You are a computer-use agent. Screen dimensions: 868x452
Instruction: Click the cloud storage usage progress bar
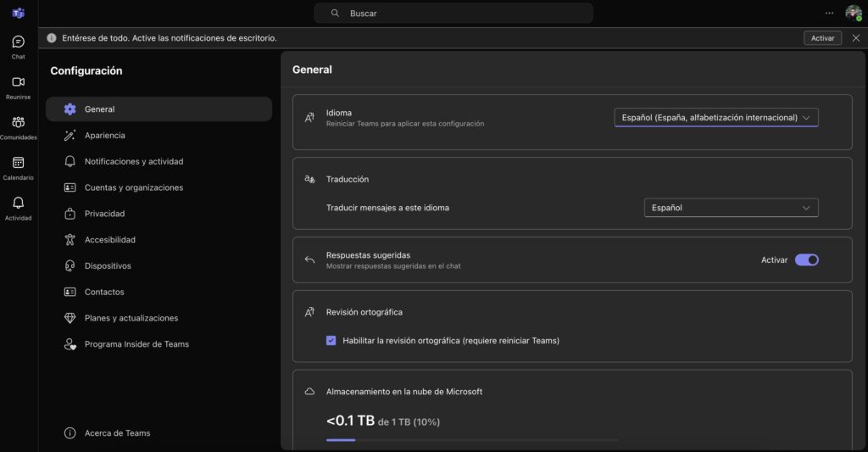[x=471, y=440]
